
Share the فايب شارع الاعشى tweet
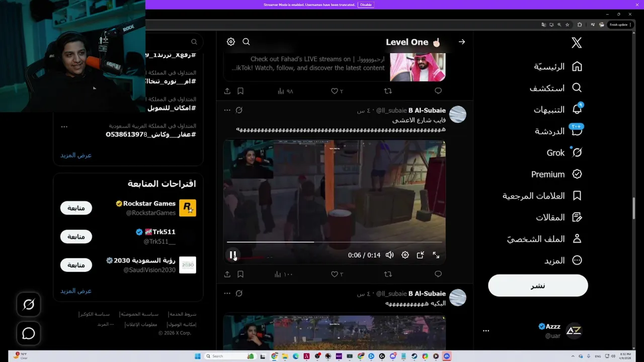tap(227, 274)
